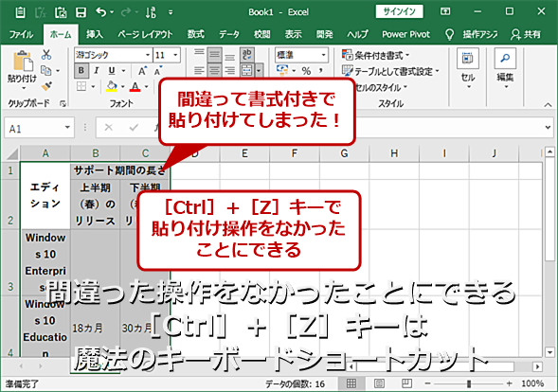The width and height of the screenshot is (558, 392).
Task: Toggle Wrap Text icon
Action: [247, 54]
